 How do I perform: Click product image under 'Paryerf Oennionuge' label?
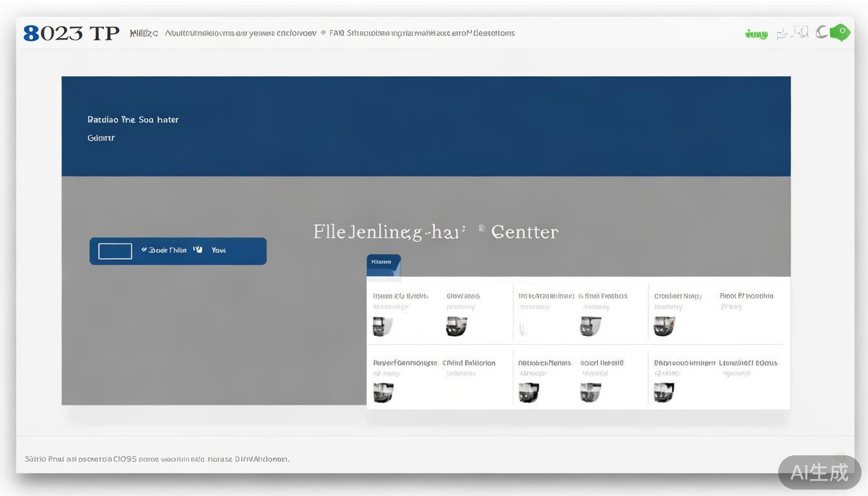383,392
